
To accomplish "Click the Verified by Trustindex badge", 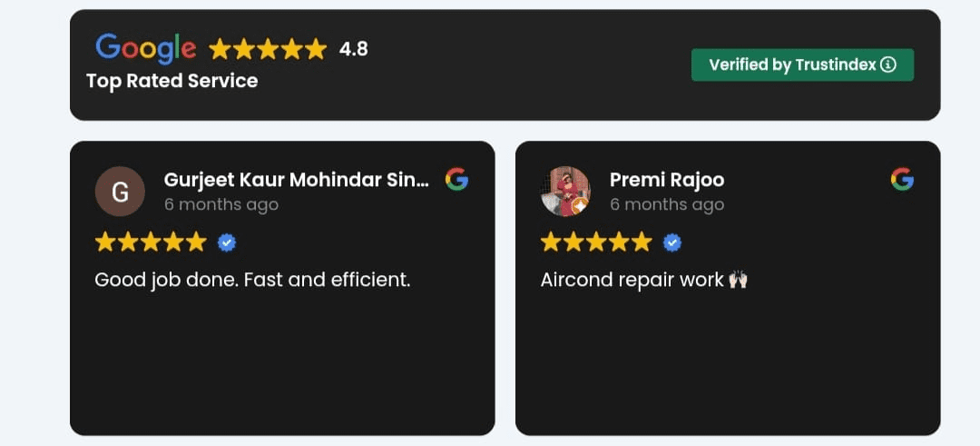I will pyautogui.click(x=802, y=64).
